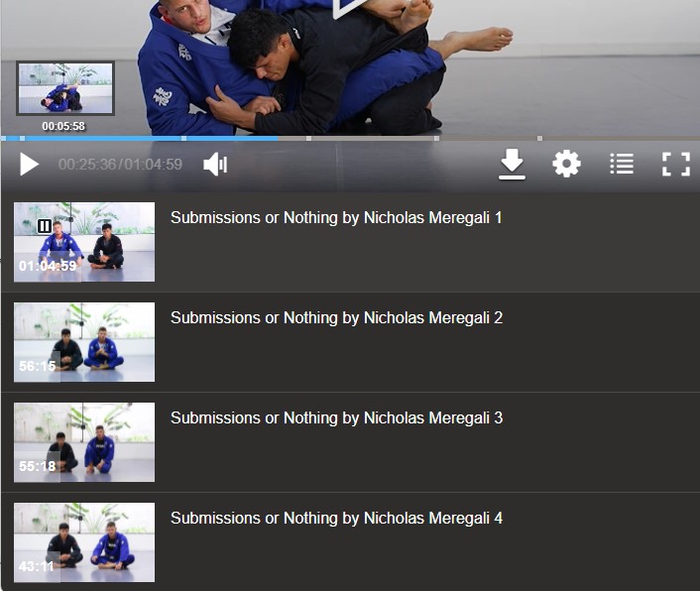Open thumbnail of Meregali video 4

(84, 542)
